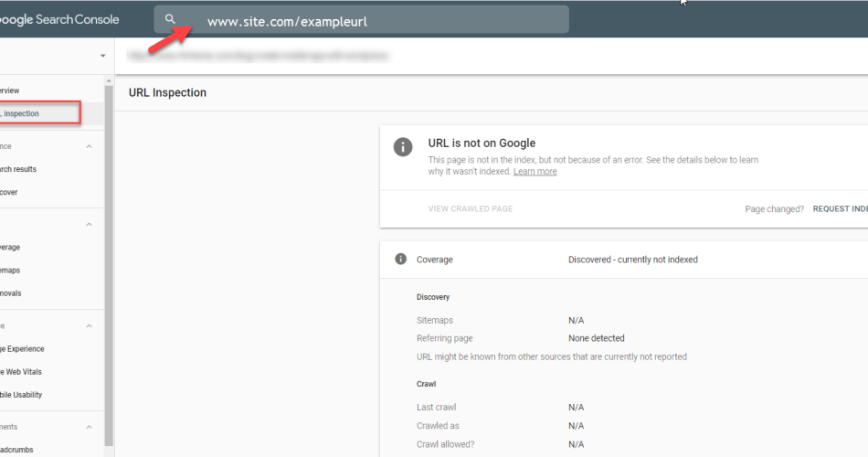Click the 'Last crawl' label
The width and height of the screenshot is (868, 457).
click(436, 407)
